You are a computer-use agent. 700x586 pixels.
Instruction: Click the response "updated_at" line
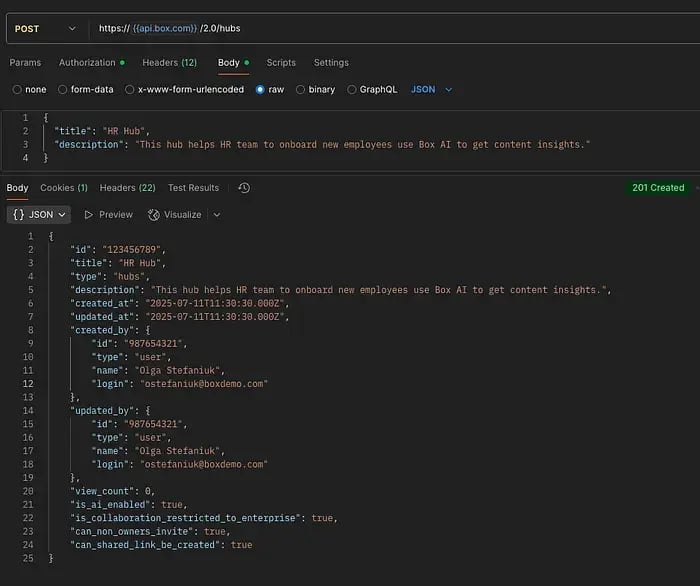[179, 317]
